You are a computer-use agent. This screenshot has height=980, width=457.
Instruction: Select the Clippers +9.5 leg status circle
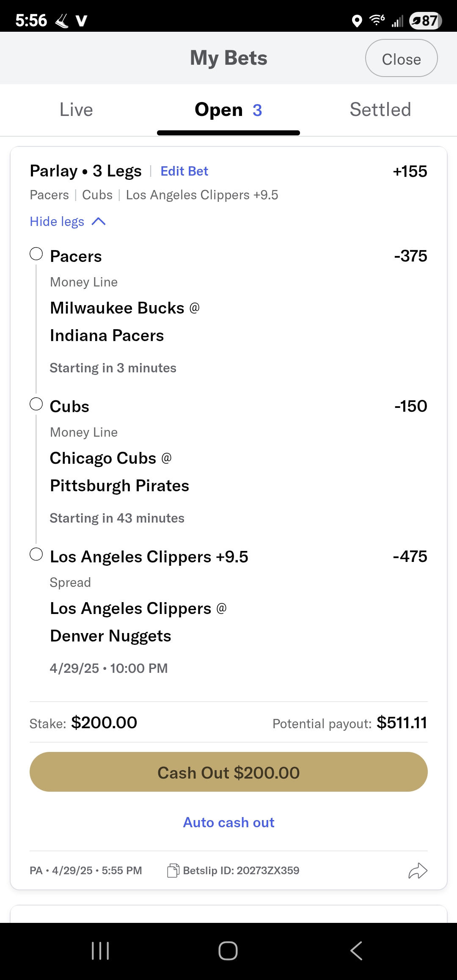tap(36, 554)
